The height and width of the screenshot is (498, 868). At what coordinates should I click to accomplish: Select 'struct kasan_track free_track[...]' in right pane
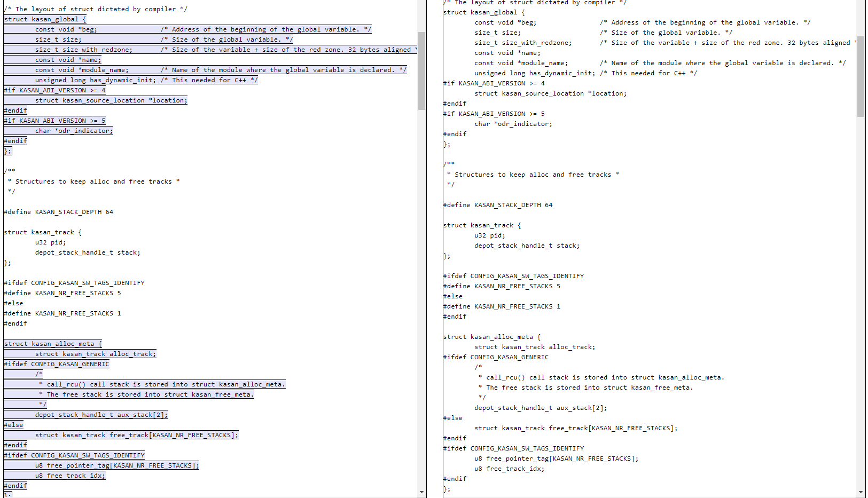[x=576, y=428]
